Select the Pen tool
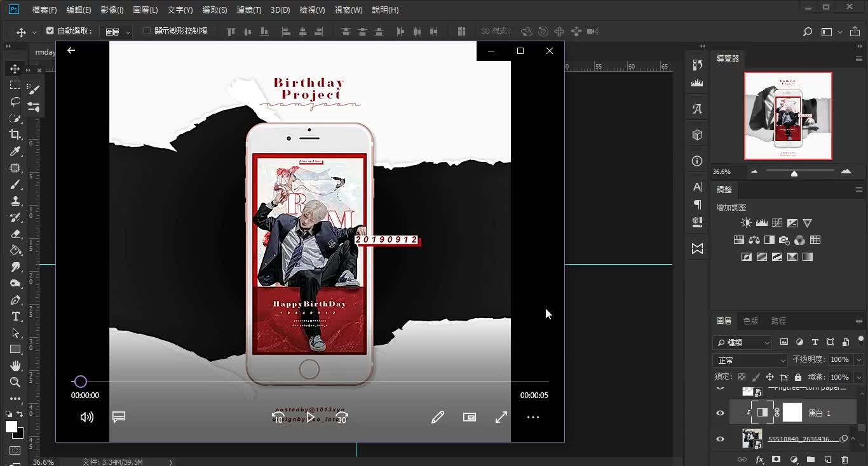The height and width of the screenshot is (466, 868). [15, 300]
